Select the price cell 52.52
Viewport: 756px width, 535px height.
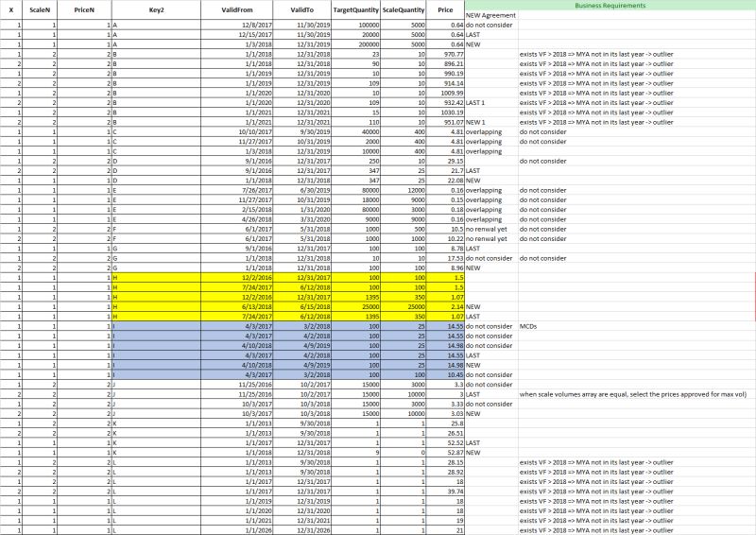coord(445,443)
